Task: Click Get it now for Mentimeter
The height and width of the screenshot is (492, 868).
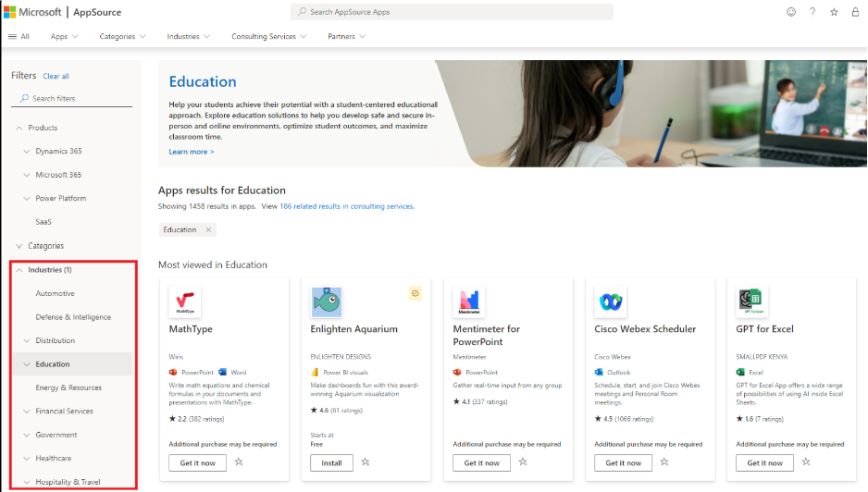Action: (481, 463)
